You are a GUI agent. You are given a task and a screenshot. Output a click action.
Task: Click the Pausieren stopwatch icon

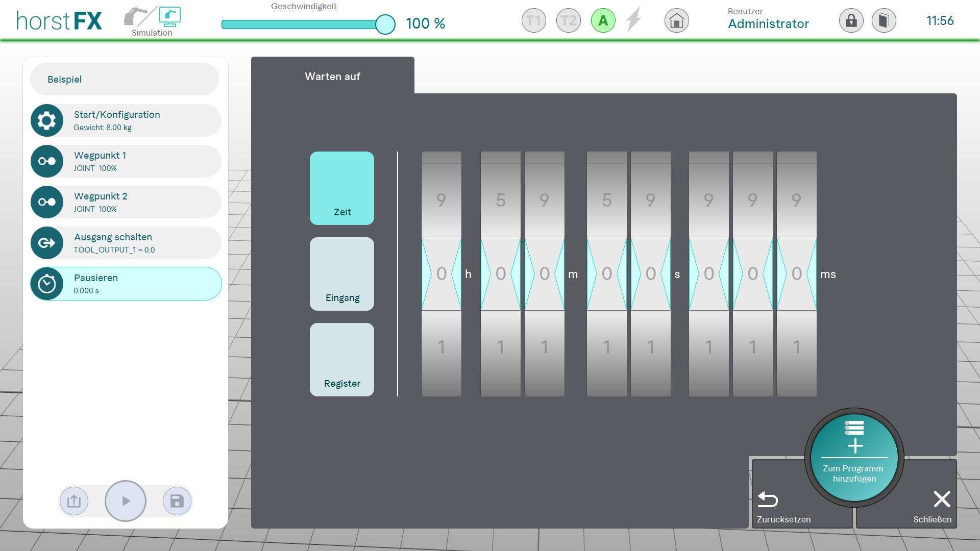(x=47, y=284)
